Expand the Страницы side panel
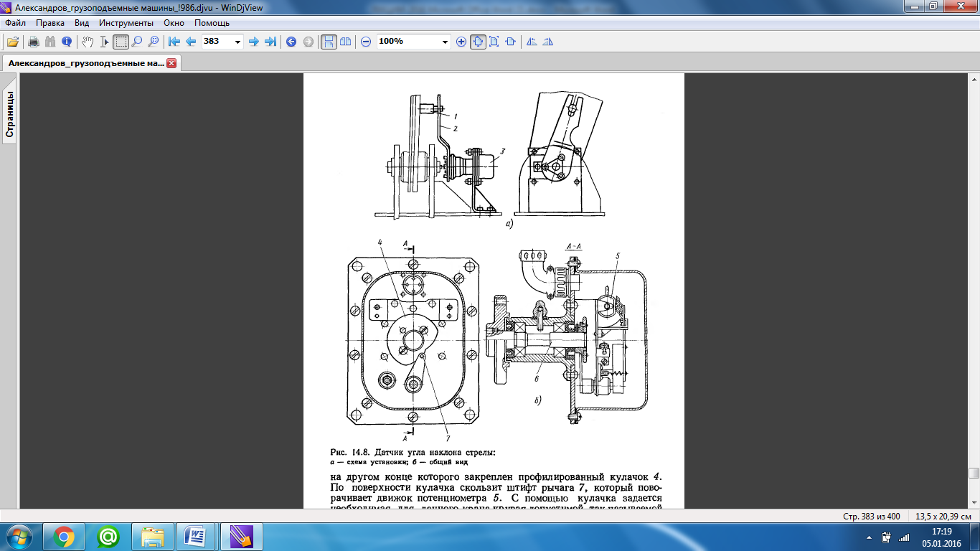Screen dimensions: 980x551 [10, 113]
